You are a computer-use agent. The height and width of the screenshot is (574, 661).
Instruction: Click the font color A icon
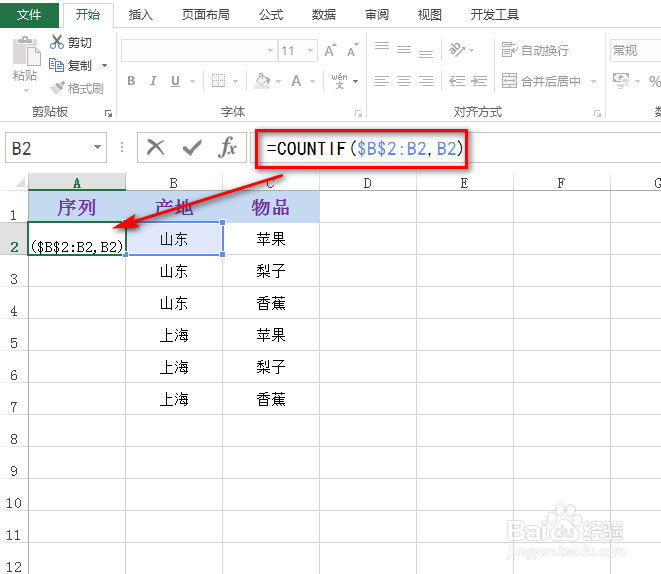[296, 80]
